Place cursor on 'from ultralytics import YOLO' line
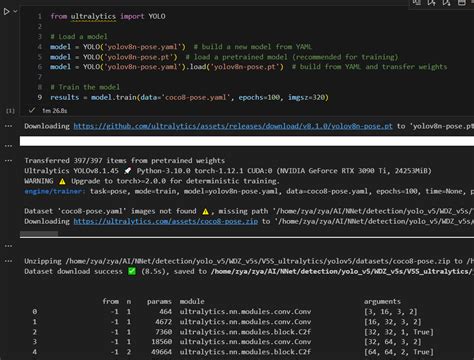The image size is (474, 360). pyautogui.click(x=108, y=16)
